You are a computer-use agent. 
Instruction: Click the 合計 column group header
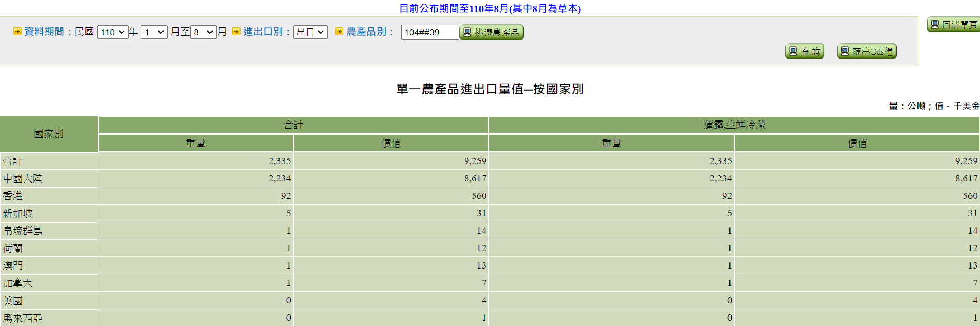pos(293,125)
